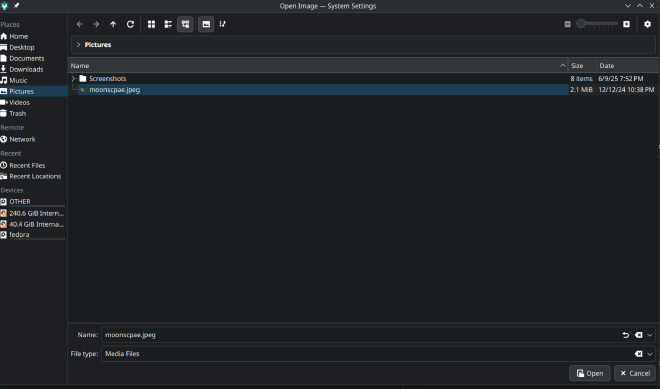
Task: Click the Pictures breadcrumb label
Action: pyautogui.click(x=98, y=45)
